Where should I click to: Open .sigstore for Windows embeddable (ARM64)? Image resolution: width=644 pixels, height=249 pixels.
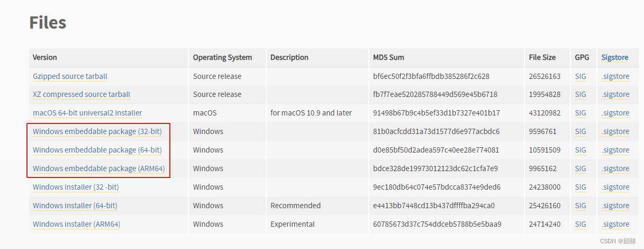[x=615, y=168]
